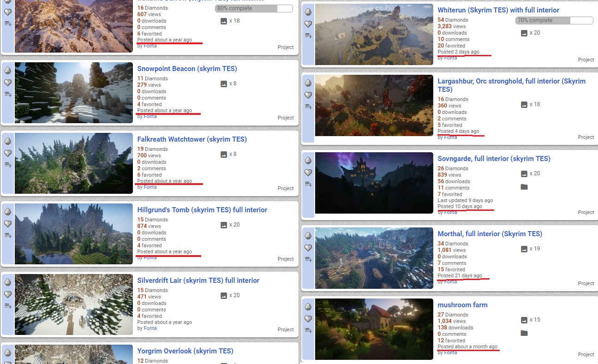Give a diamond to Morthal

click(308, 236)
